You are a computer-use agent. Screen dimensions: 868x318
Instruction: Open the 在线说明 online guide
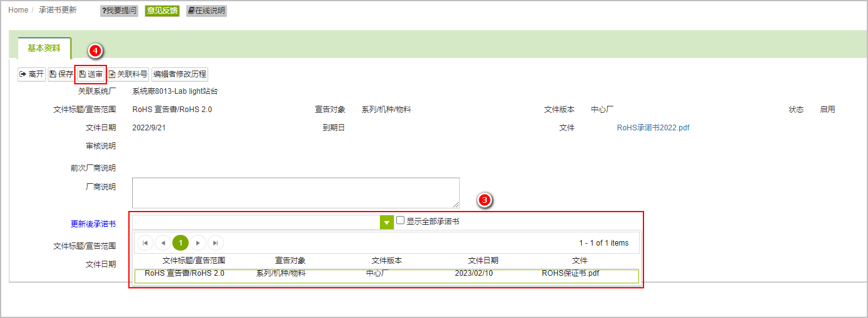pyautogui.click(x=206, y=11)
